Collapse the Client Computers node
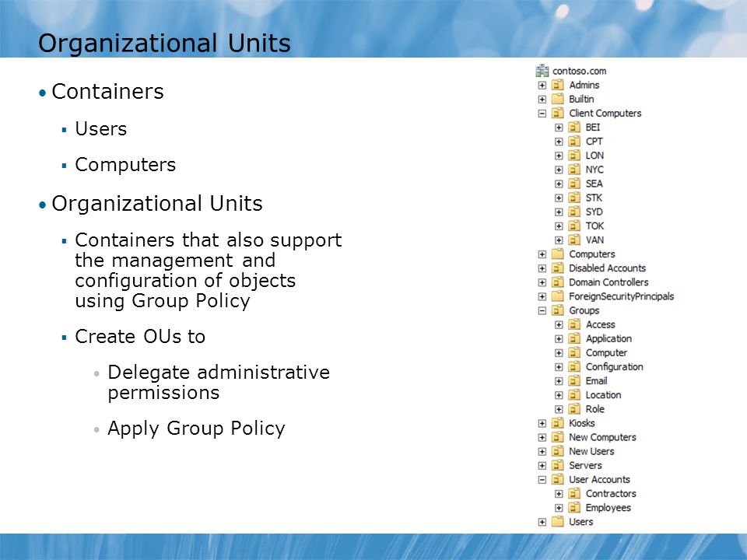The image size is (747, 560). pyautogui.click(x=542, y=114)
